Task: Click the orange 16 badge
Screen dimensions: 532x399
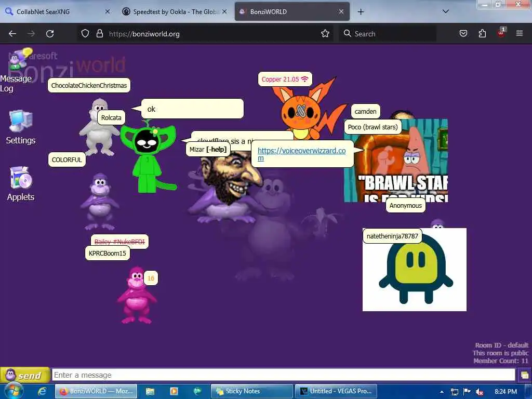Action: coord(151,278)
